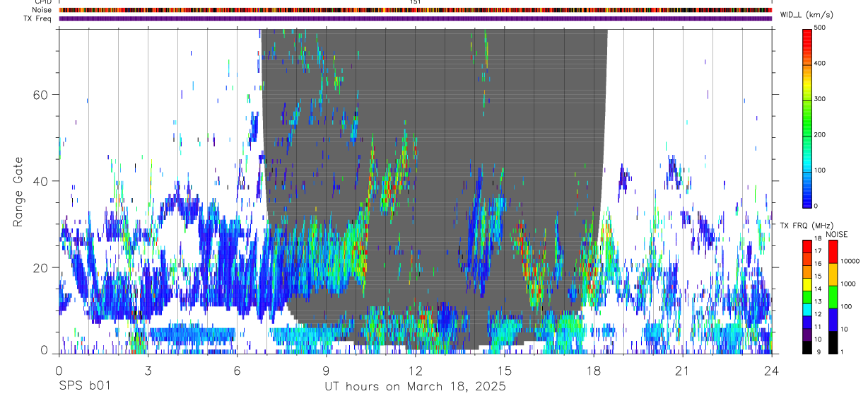The width and height of the screenshot is (868, 401).
Task: Click width colorbar label 500
Action: (x=820, y=28)
